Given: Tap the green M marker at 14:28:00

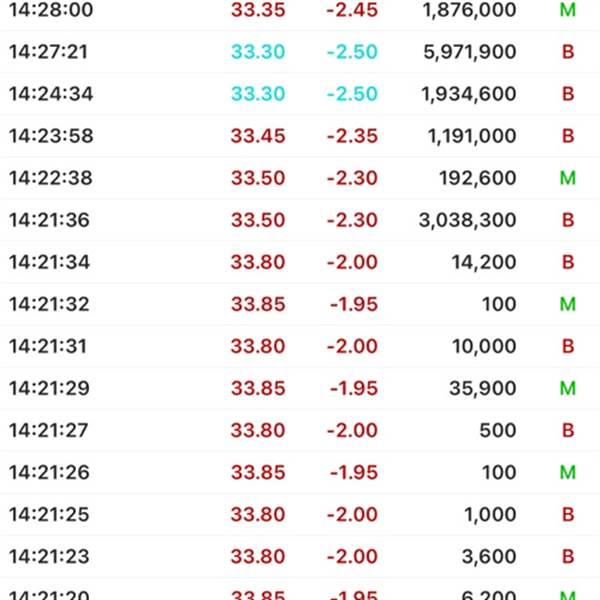Looking at the screenshot, I should (x=568, y=10).
